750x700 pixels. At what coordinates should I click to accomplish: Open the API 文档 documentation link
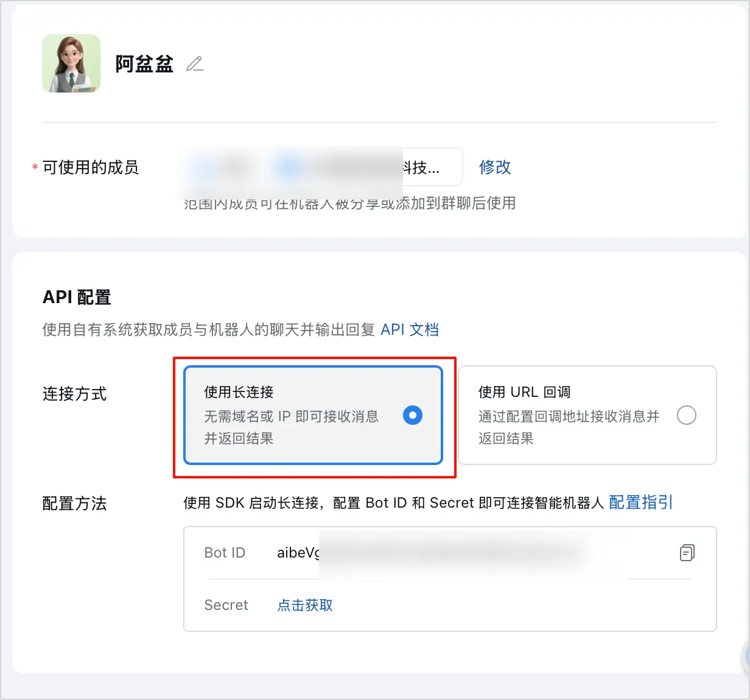pyautogui.click(x=410, y=329)
